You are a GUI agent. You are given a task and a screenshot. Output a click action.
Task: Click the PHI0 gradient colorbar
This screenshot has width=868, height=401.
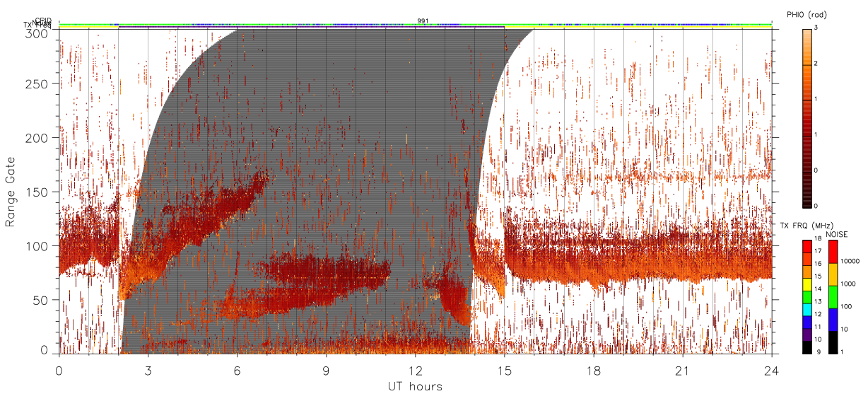tap(807, 118)
